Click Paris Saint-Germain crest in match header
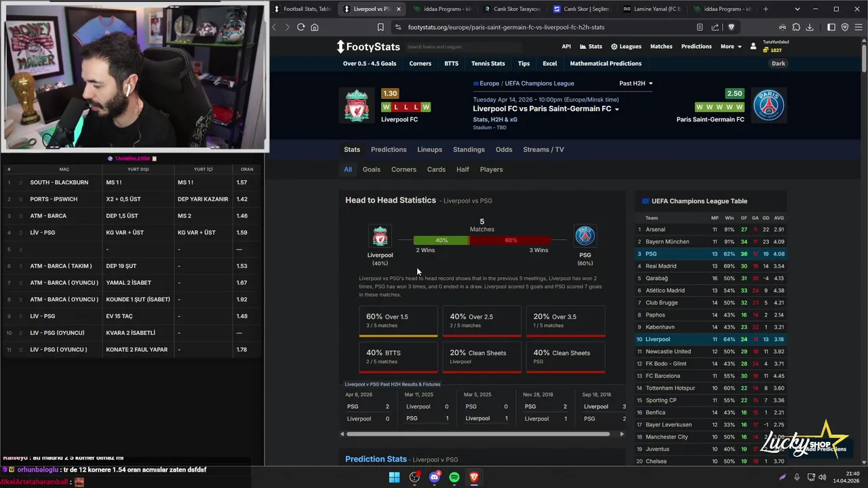The width and height of the screenshot is (868, 488). (768, 105)
